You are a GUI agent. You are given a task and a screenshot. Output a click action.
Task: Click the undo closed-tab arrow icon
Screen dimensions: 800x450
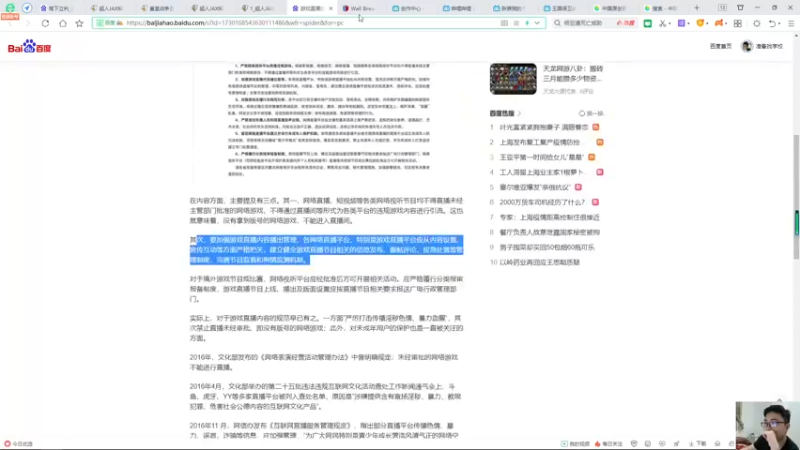click(x=772, y=23)
